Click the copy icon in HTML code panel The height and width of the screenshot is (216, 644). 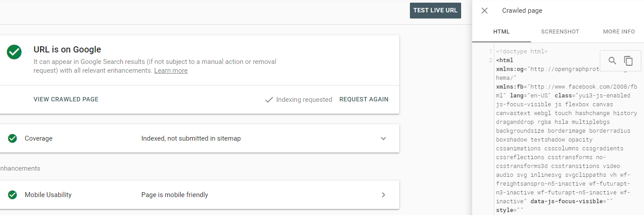click(628, 61)
